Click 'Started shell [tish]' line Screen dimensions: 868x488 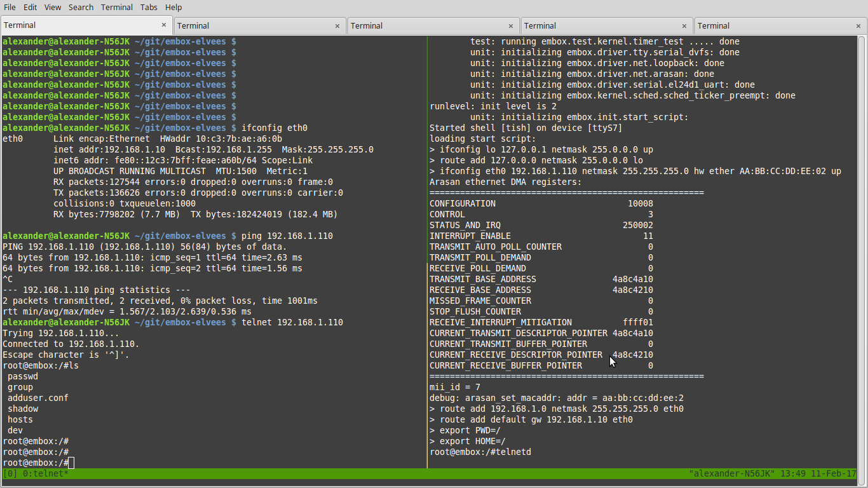pyautogui.click(x=526, y=128)
